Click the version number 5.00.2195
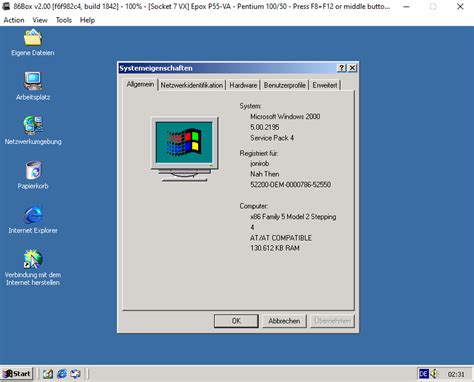 (x=265, y=127)
